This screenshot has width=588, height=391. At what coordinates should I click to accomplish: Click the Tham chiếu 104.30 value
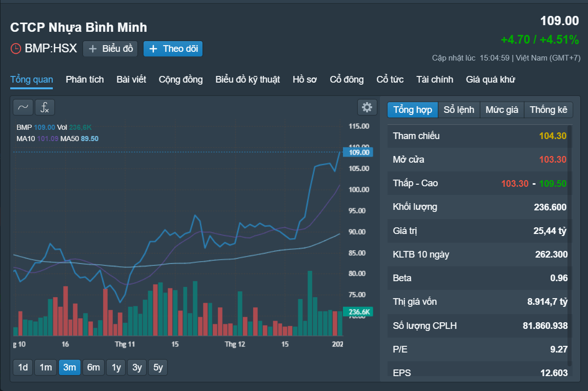tap(553, 136)
